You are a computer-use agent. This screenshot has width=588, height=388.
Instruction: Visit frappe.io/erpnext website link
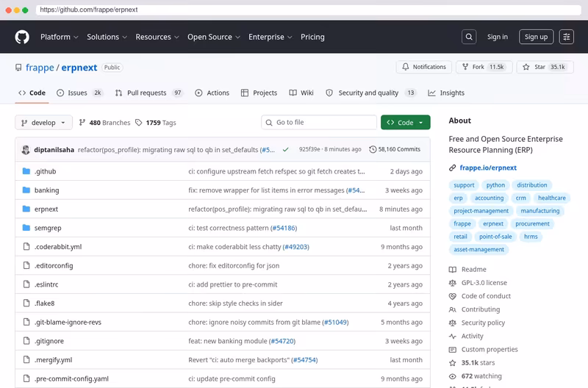coord(488,168)
